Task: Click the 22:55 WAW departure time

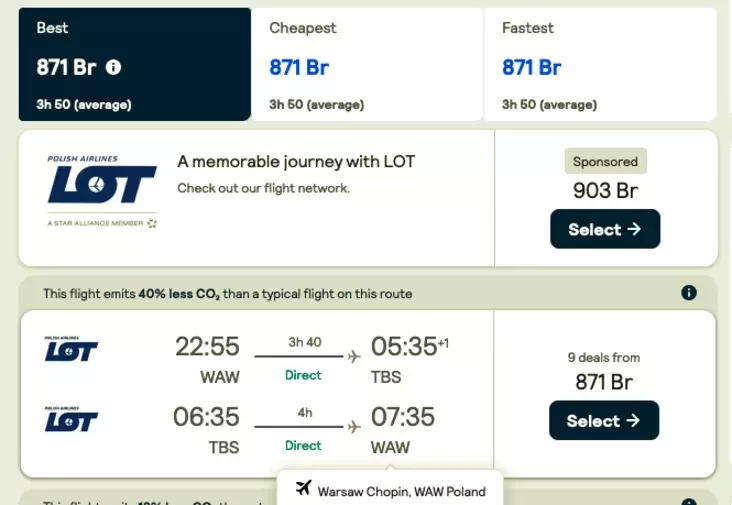Action: coord(207,347)
